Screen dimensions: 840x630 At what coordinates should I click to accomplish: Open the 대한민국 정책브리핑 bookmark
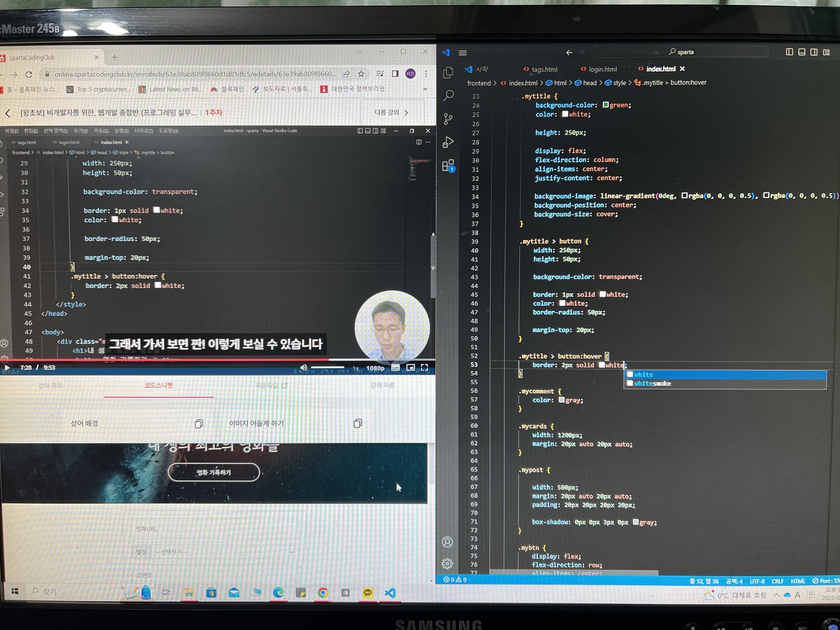point(353,89)
